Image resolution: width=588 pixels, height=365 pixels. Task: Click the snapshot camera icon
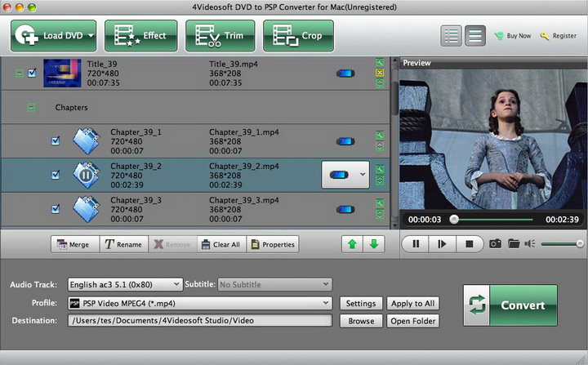pos(495,243)
